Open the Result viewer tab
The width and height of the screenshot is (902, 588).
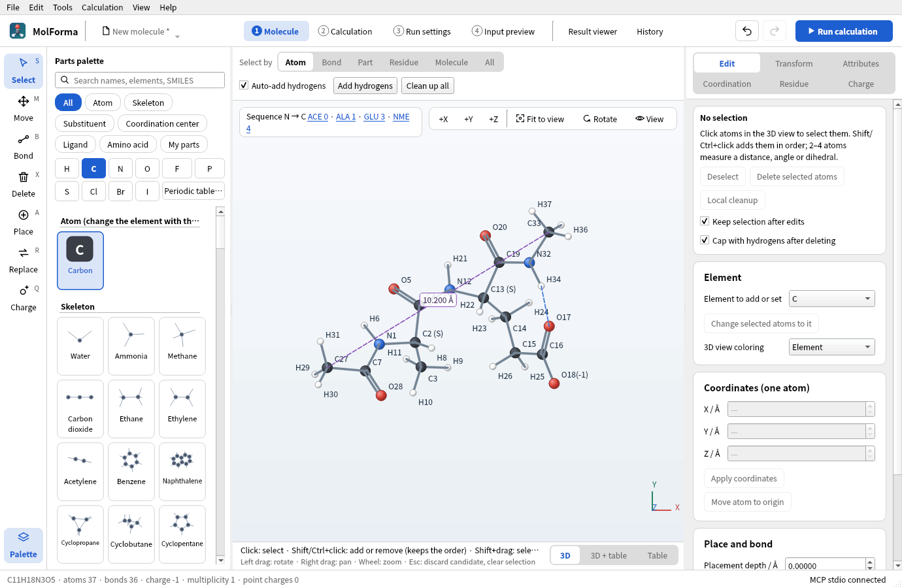(593, 31)
